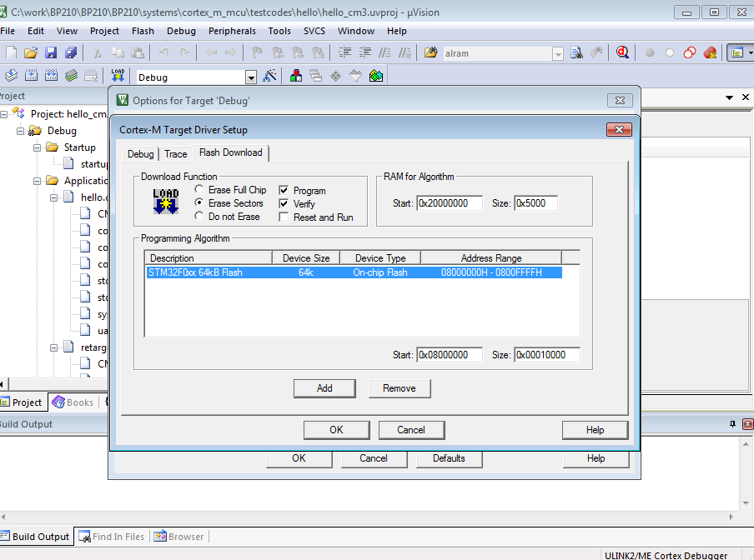Switch to the Browser output tab
This screenshot has height=560, width=754.
[178, 537]
